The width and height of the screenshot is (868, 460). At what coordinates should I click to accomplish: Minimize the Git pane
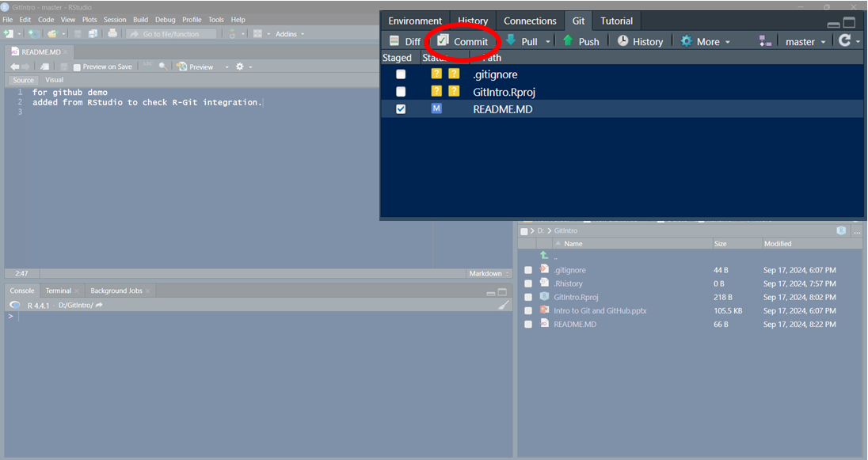point(833,25)
